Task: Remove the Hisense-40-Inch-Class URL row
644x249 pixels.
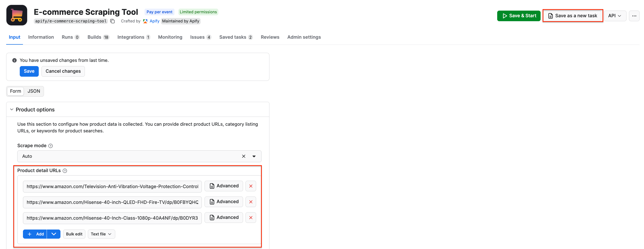Action: click(x=251, y=217)
